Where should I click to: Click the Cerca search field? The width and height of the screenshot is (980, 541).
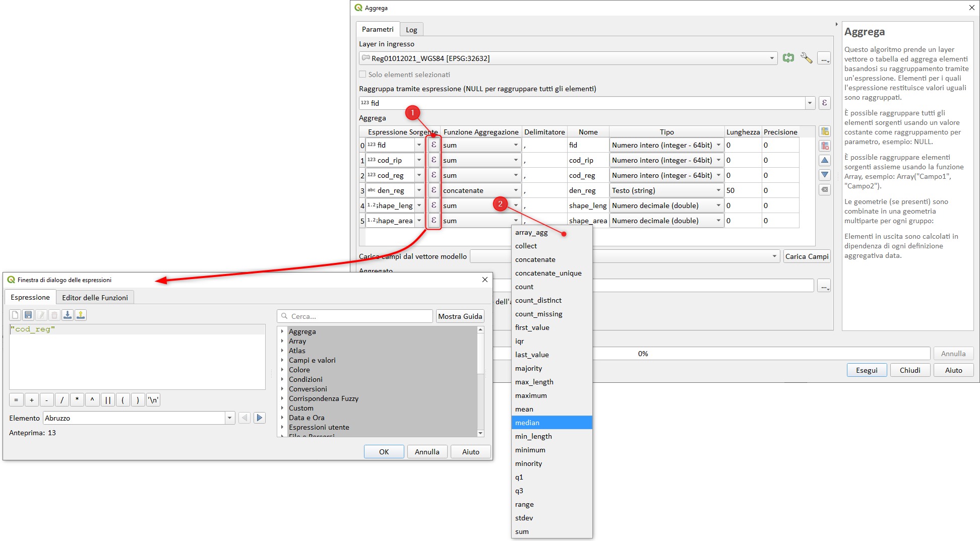tap(359, 316)
